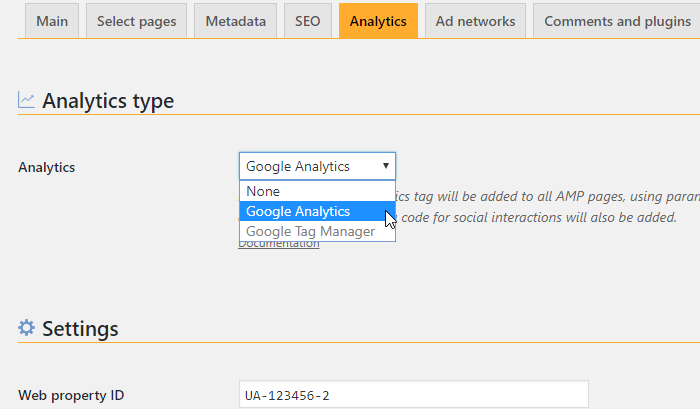Screen dimensions: 700x409
Task: Switch to the Select pages tab
Action: pyautogui.click(x=137, y=21)
